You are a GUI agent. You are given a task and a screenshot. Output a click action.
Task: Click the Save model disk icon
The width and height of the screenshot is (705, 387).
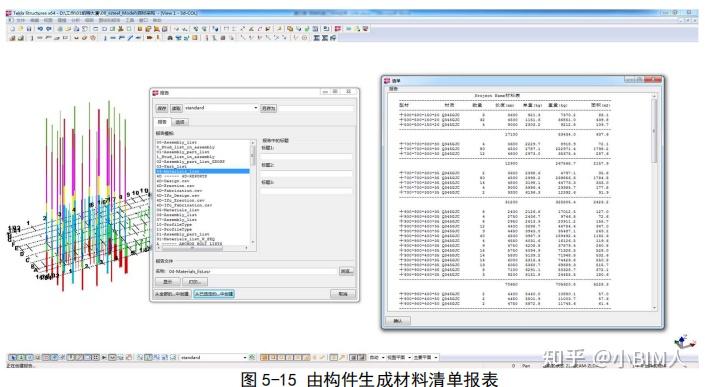(29, 29)
